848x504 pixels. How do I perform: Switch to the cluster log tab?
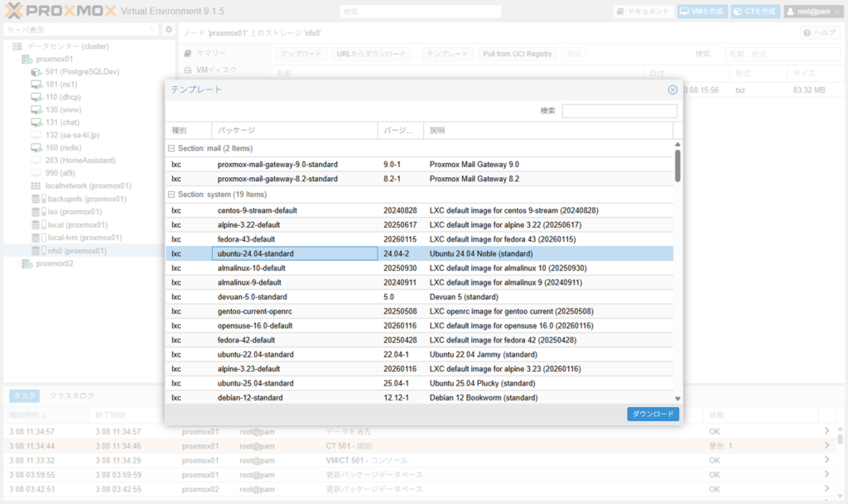[71, 396]
